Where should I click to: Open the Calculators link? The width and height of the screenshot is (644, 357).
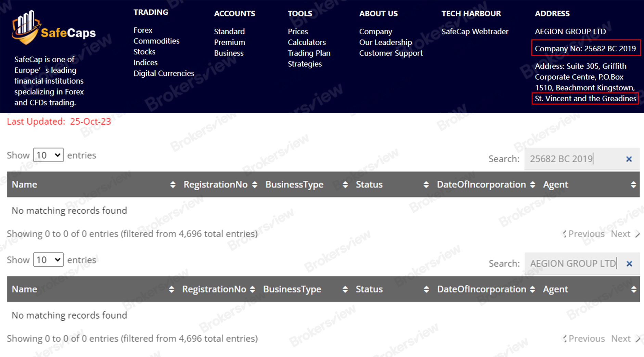point(307,42)
